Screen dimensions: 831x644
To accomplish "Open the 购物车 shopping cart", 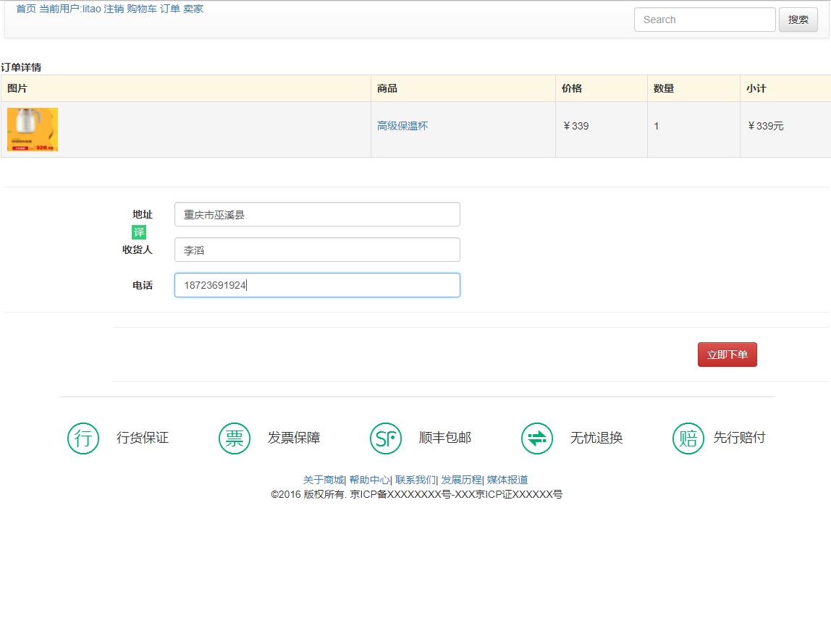I will pos(142,9).
